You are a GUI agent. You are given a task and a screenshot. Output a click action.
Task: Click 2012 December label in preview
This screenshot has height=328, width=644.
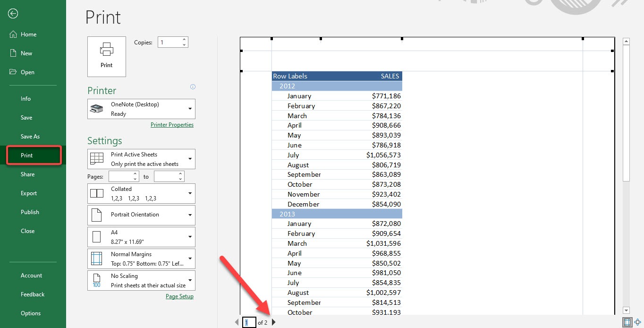tap(304, 204)
